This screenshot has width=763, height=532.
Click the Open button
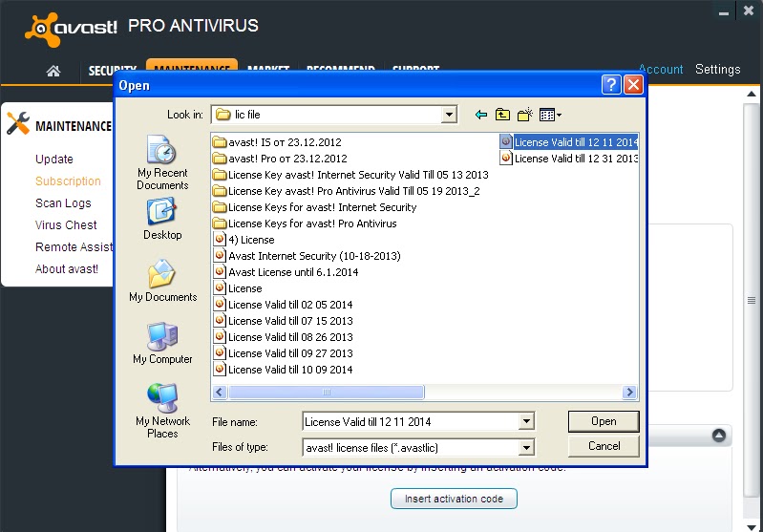(604, 421)
